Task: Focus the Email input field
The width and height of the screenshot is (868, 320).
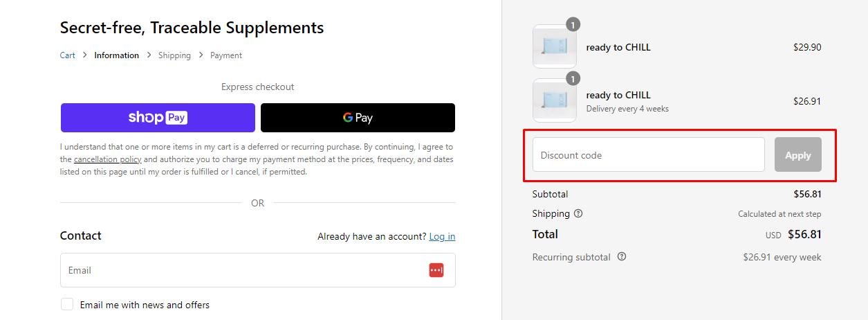Action: pyautogui.click(x=258, y=270)
